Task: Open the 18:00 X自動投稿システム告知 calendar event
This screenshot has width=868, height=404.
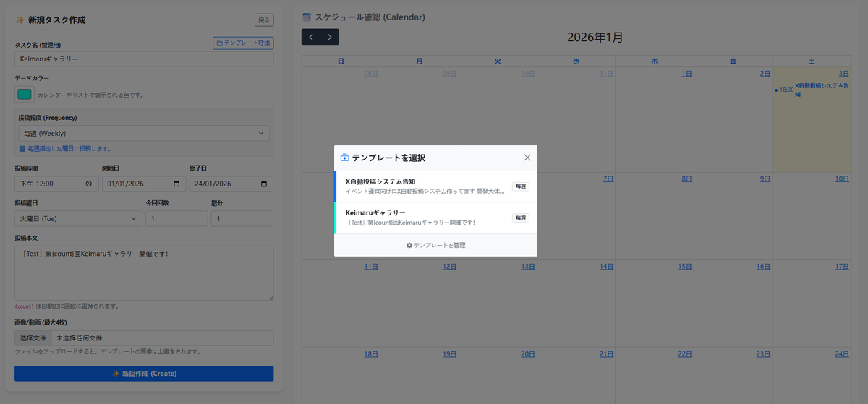Action: click(x=812, y=90)
